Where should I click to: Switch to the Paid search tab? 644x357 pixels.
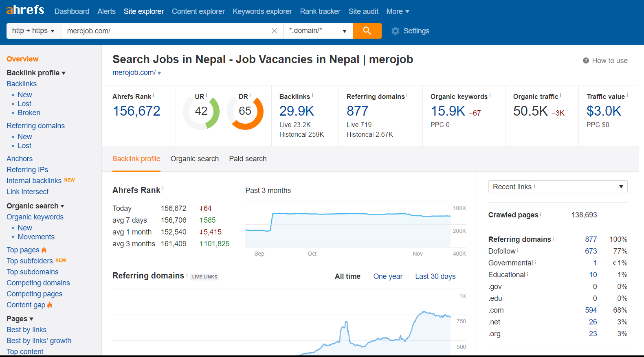(248, 159)
